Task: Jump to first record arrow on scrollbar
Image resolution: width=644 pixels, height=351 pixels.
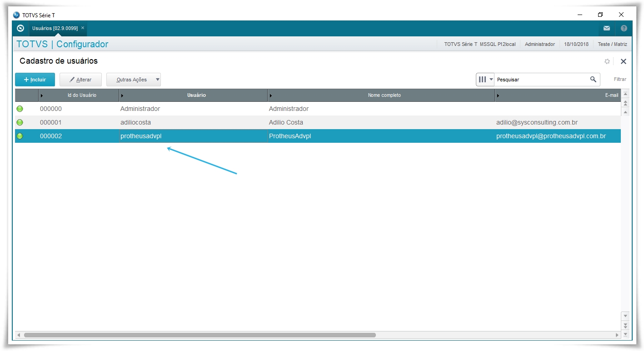Action: pyautogui.click(x=625, y=95)
